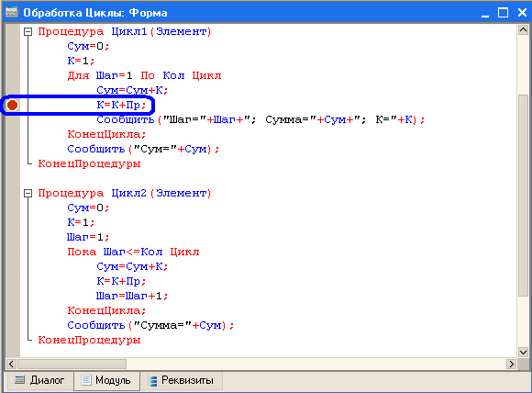Click the vertical scrollbar down arrow
532x393 pixels.
point(523,353)
